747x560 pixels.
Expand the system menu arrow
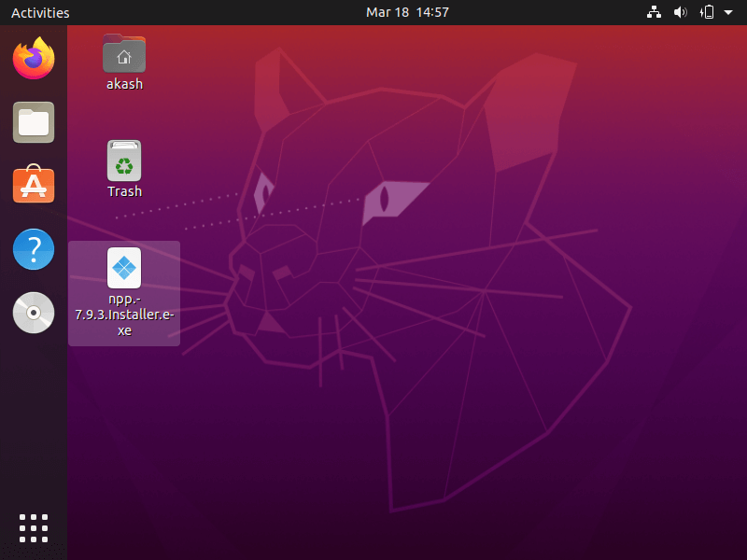coord(728,12)
